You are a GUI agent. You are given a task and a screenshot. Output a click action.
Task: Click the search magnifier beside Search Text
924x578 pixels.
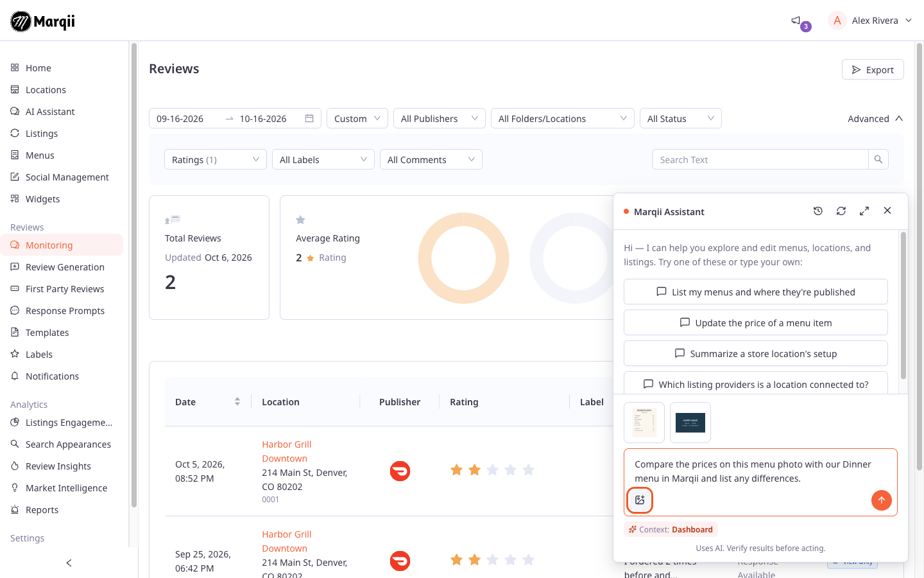click(x=878, y=159)
